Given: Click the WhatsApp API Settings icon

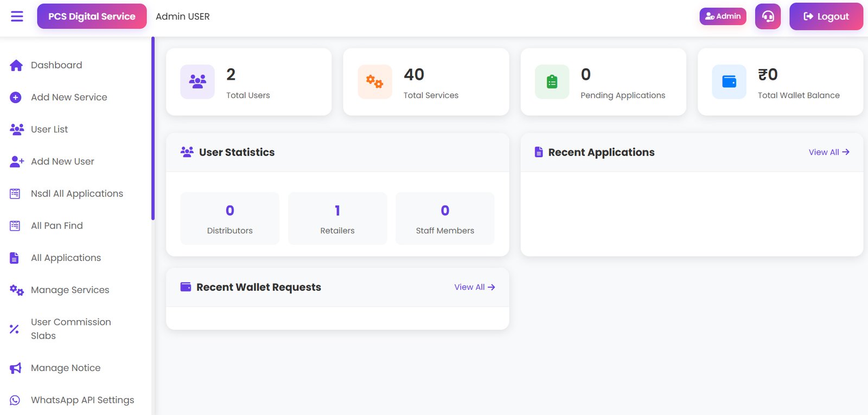Looking at the screenshot, I should click(x=15, y=400).
